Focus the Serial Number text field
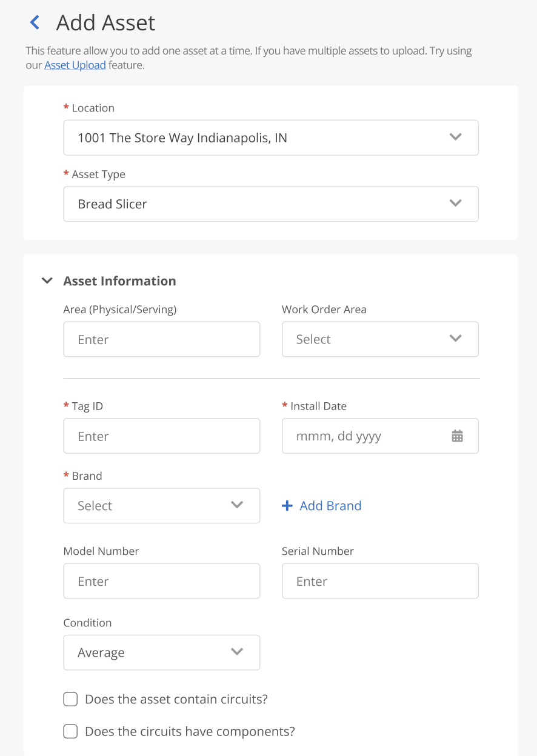Screen dimensions: 537x756 tap(380, 582)
